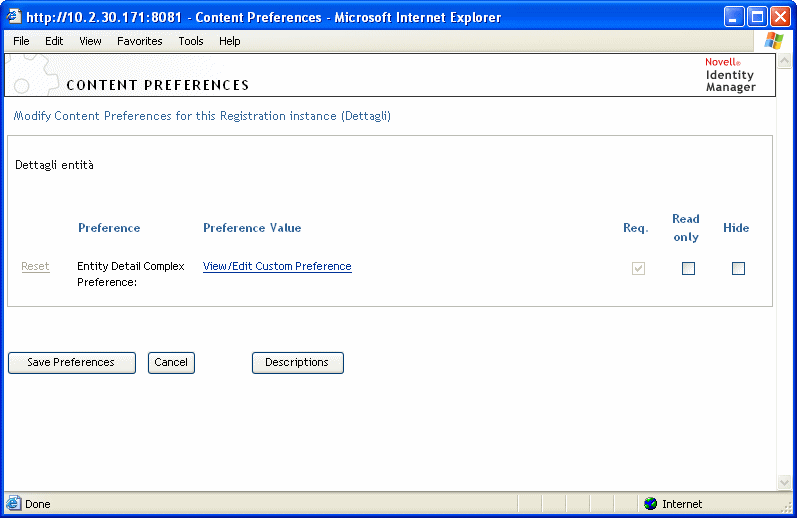
Task: Click the Windows flag logo icon
Action: coord(774,41)
